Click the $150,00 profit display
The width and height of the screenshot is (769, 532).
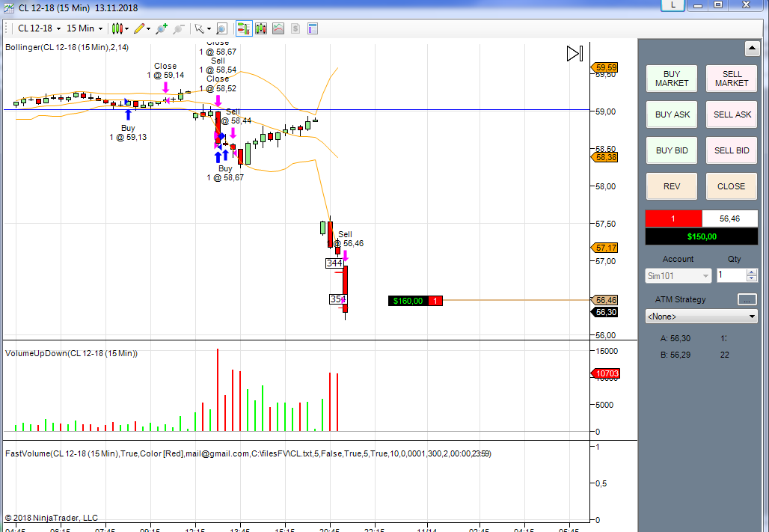point(702,236)
